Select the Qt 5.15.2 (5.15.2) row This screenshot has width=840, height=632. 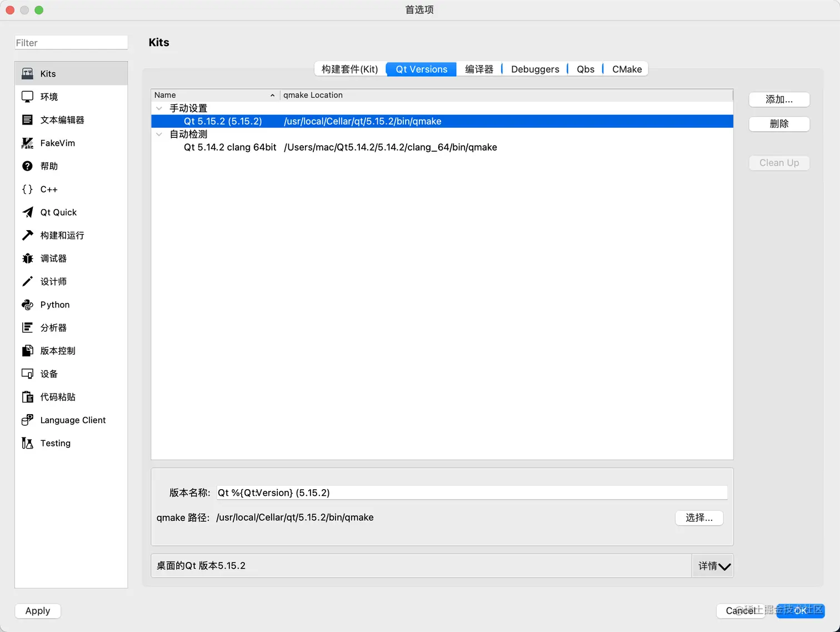click(442, 121)
